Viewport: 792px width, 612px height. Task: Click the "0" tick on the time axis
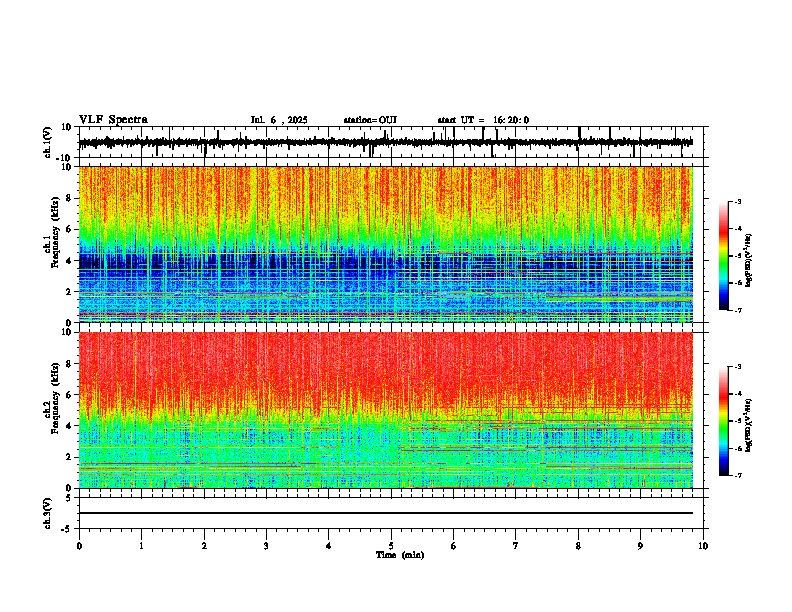pyautogui.click(x=79, y=546)
